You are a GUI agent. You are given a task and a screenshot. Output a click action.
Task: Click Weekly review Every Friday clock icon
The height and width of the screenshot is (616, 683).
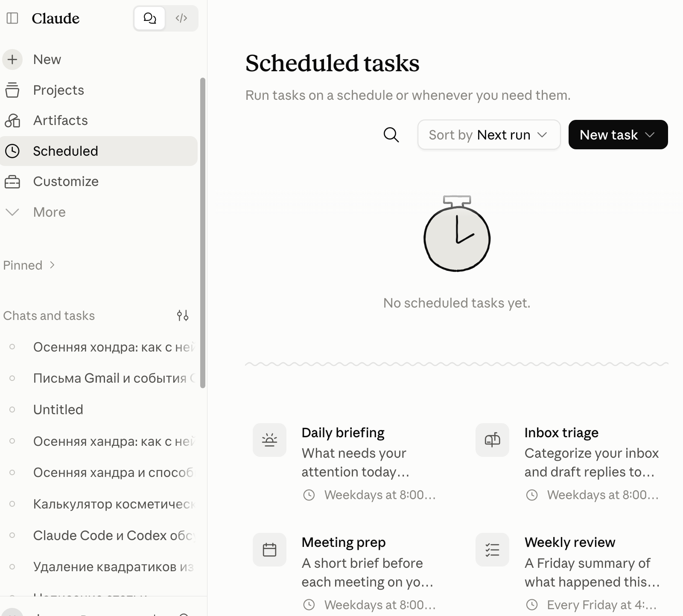531,604
